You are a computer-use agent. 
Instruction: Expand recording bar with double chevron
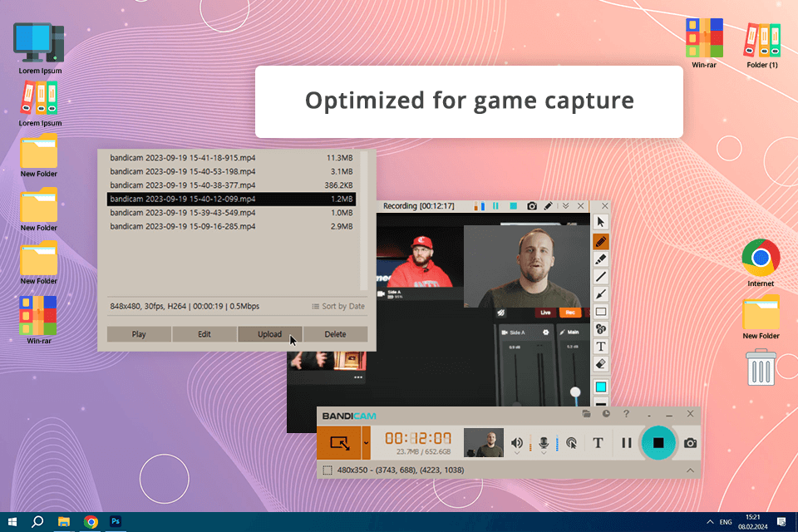point(565,206)
